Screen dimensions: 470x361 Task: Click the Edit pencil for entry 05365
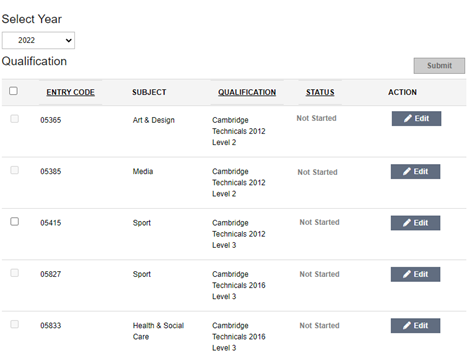[x=416, y=118]
